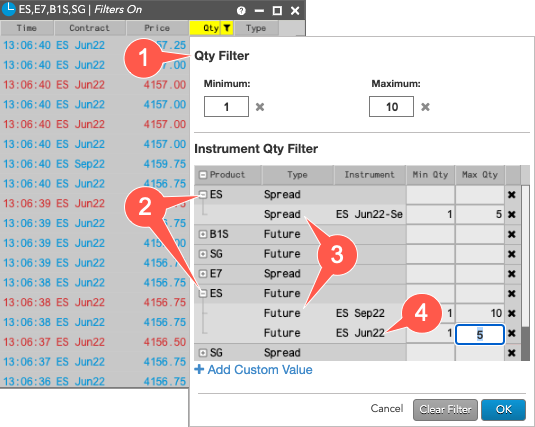The height and width of the screenshot is (427, 535).
Task: Clear the Minimum quantity value with its X
Action: click(x=260, y=107)
